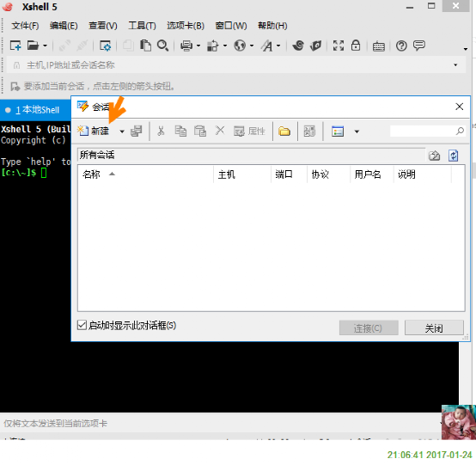The height and width of the screenshot is (465, 476).
Task: Click the save-as session icon beside 新建
Action: [x=136, y=132]
